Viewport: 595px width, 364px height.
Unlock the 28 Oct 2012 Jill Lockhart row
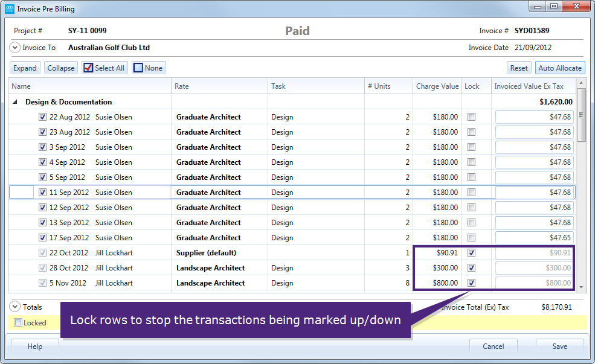click(471, 268)
